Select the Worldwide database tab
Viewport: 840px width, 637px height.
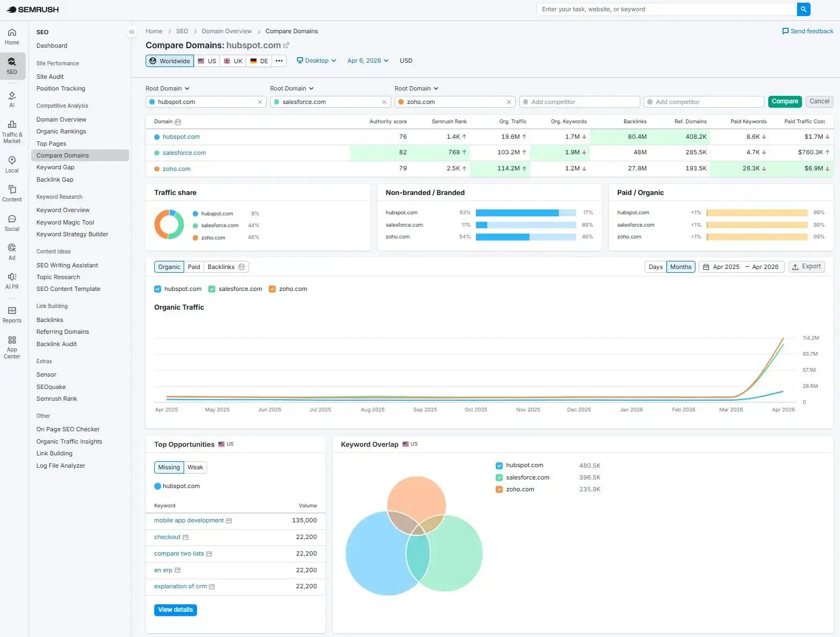[x=169, y=61]
